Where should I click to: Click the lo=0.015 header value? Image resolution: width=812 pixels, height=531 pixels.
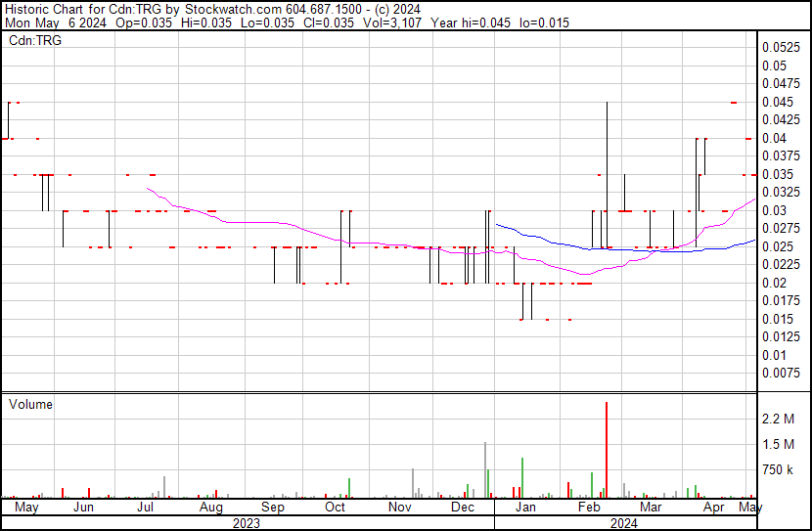coord(544,22)
